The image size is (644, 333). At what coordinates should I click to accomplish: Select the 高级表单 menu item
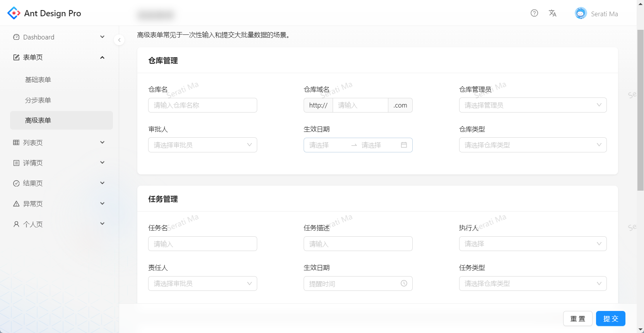61,120
